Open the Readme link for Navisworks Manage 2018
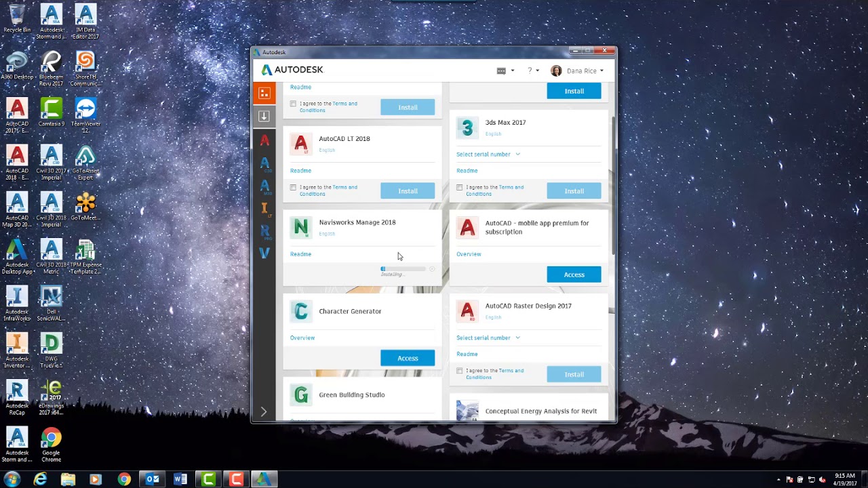This screenshot has height=488, width=868. coord(300,254)
